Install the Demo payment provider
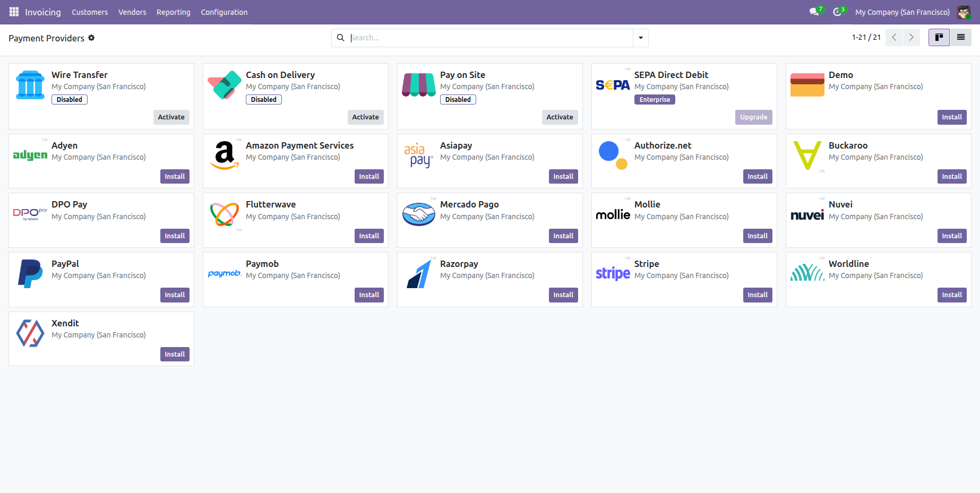This screenshot has height=493, width=980. 952,117
